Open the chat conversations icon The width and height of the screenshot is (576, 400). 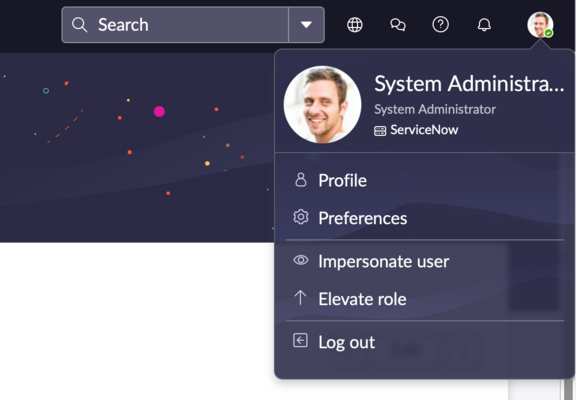pos(397,25)
